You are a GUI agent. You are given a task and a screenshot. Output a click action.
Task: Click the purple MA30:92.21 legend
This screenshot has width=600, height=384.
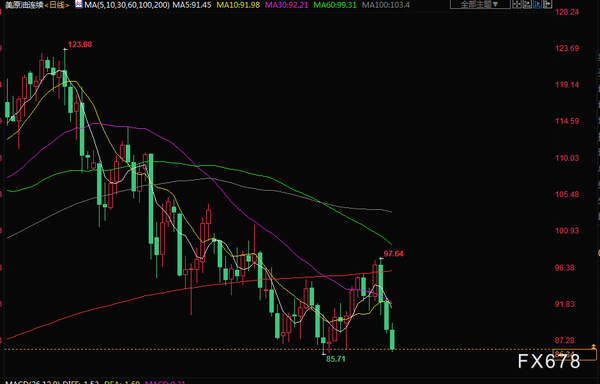(286, 5)
